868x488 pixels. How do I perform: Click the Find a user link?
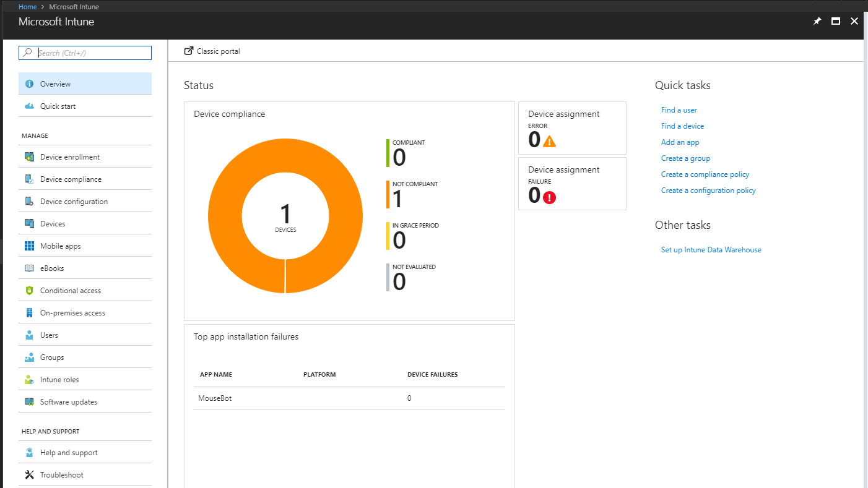pos(679,110)
